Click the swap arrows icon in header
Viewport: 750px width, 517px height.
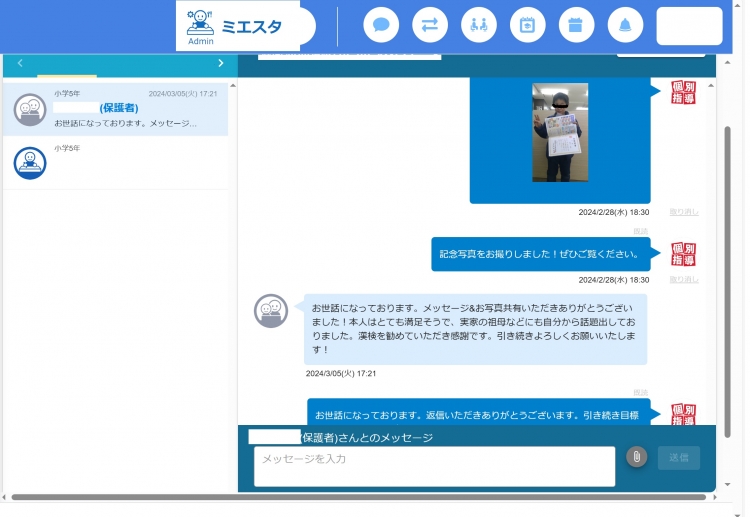[430, 25]
